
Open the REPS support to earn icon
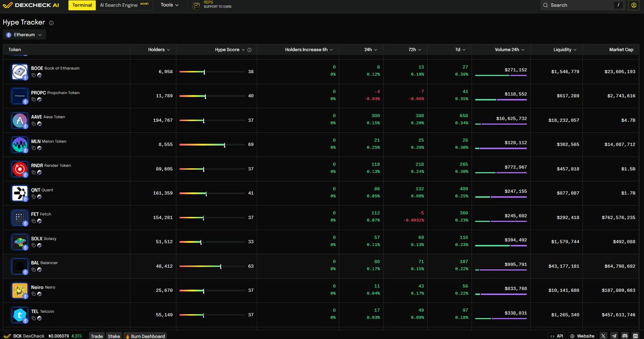pyautogui.click(x=196, y=5)
